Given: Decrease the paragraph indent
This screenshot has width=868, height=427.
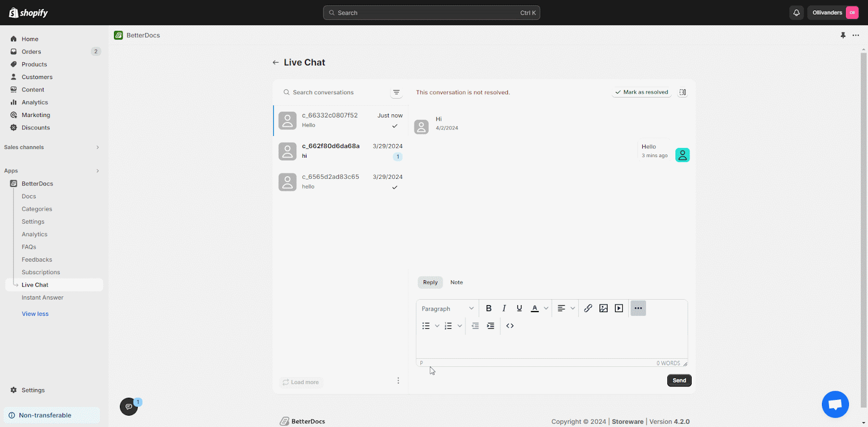Looking at the screenshot, I should (x=475, y=326).
